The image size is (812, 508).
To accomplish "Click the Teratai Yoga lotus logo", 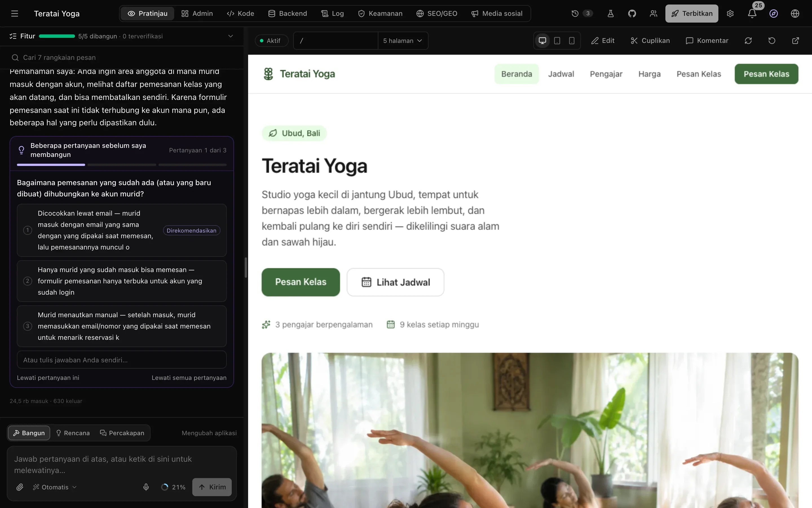I will [x=268, y=74].
